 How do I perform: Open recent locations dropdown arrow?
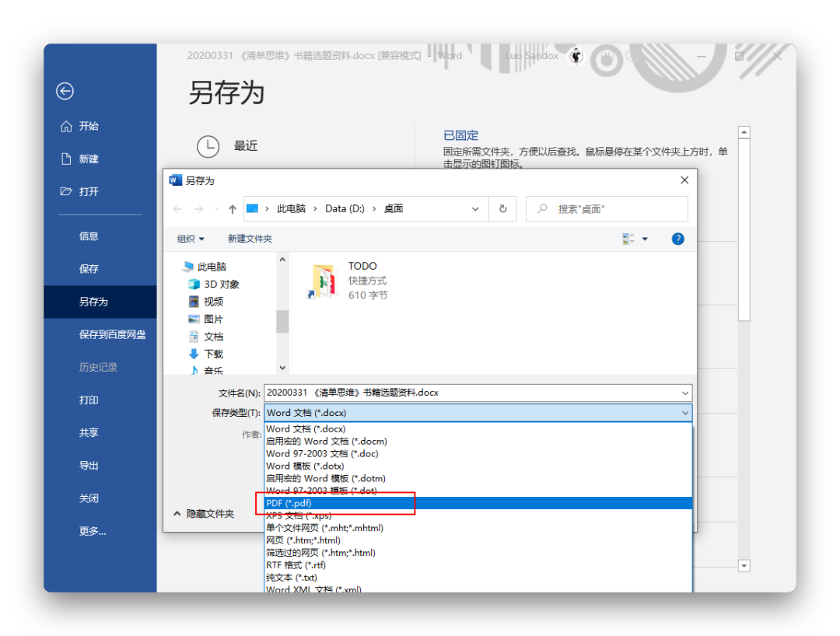tap(216, 209)
